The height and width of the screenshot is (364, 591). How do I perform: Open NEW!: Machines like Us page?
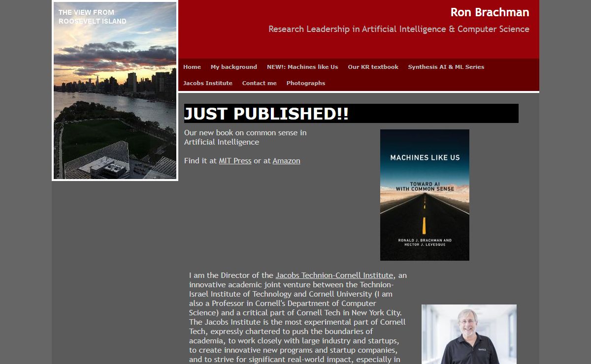pos(302,67)
